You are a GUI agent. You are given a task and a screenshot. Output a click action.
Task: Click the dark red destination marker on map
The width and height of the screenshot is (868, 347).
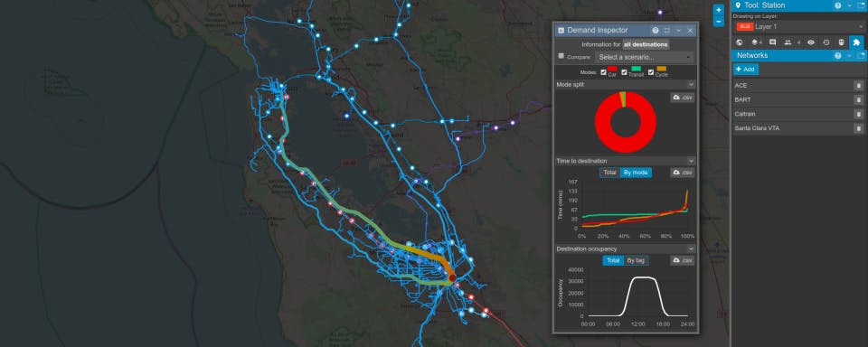452,277
